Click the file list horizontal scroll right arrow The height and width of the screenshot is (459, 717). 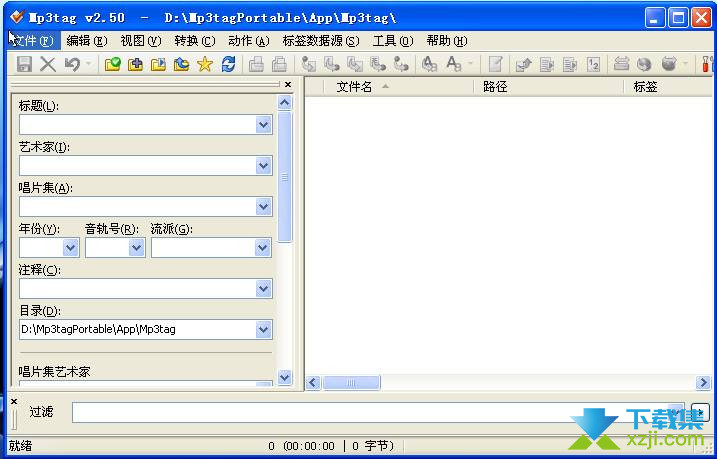(x=703, y=382)
